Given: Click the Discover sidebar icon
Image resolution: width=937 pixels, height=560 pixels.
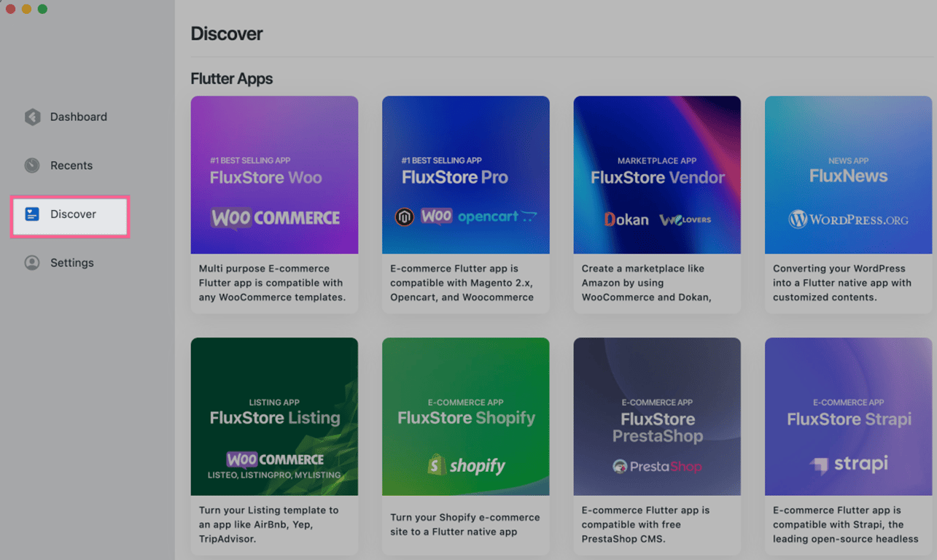Looking at the screenshot, I should click(x=32, y=214).
